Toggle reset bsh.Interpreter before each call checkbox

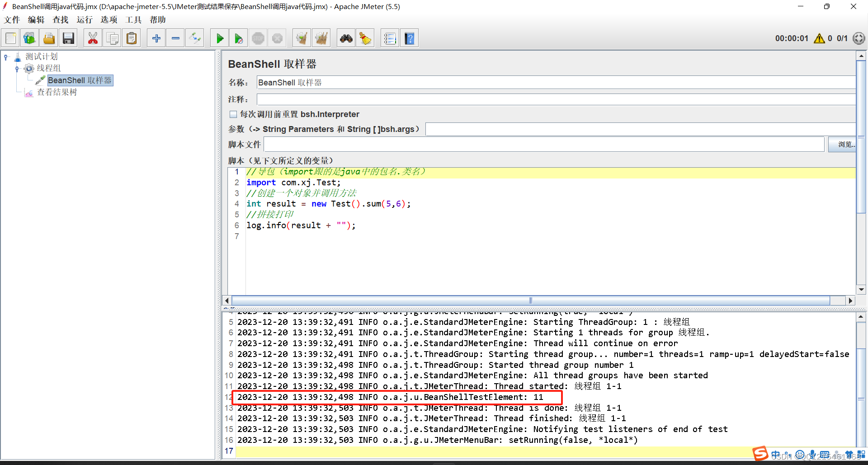click(x=233, y=114)
